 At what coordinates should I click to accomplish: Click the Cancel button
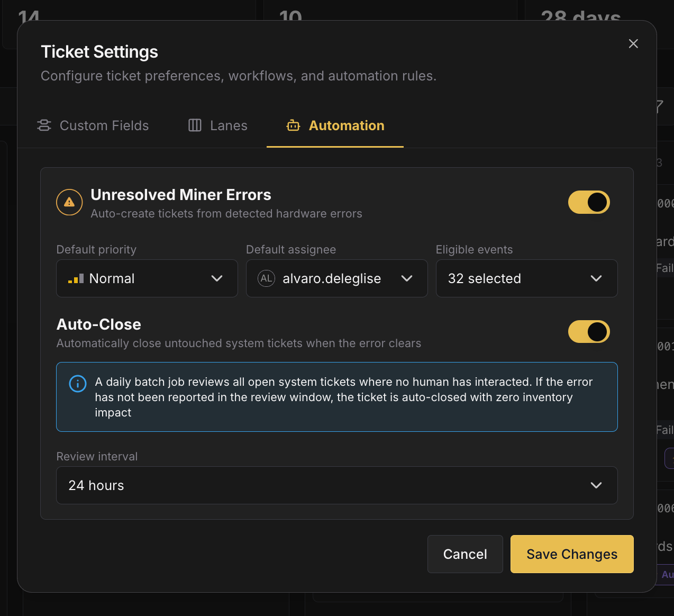pos(465,554)
